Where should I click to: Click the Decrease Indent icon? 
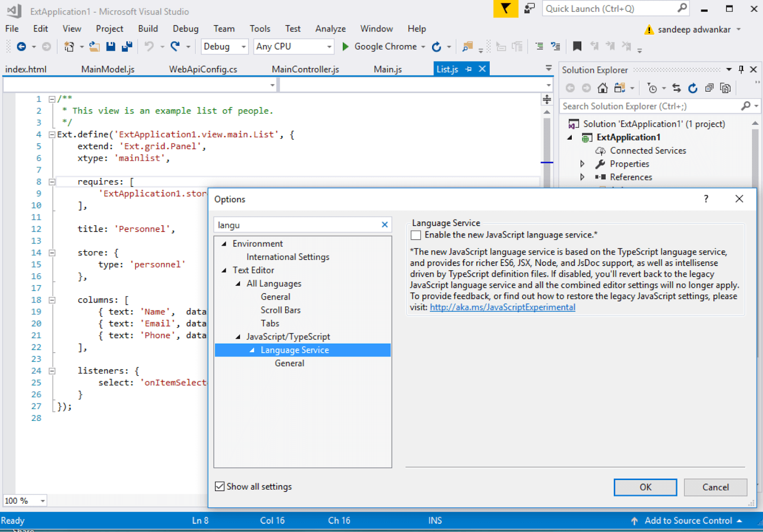[x=539, y=46]
